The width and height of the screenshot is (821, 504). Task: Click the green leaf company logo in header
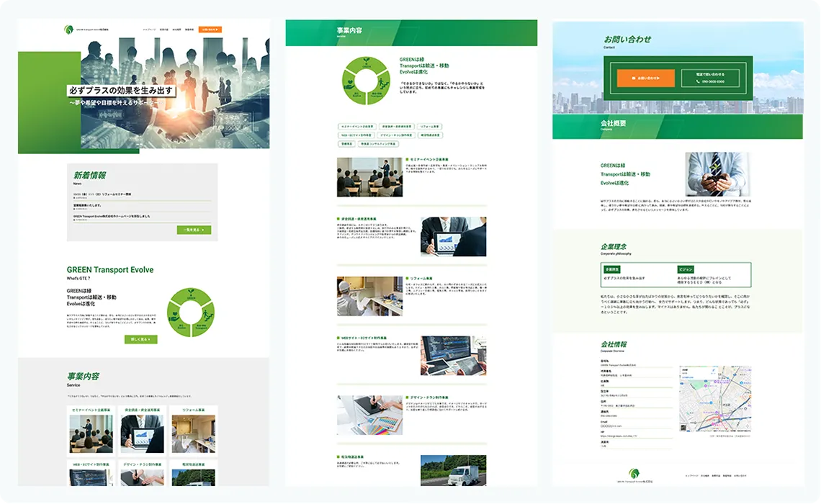tap(68, 30)
